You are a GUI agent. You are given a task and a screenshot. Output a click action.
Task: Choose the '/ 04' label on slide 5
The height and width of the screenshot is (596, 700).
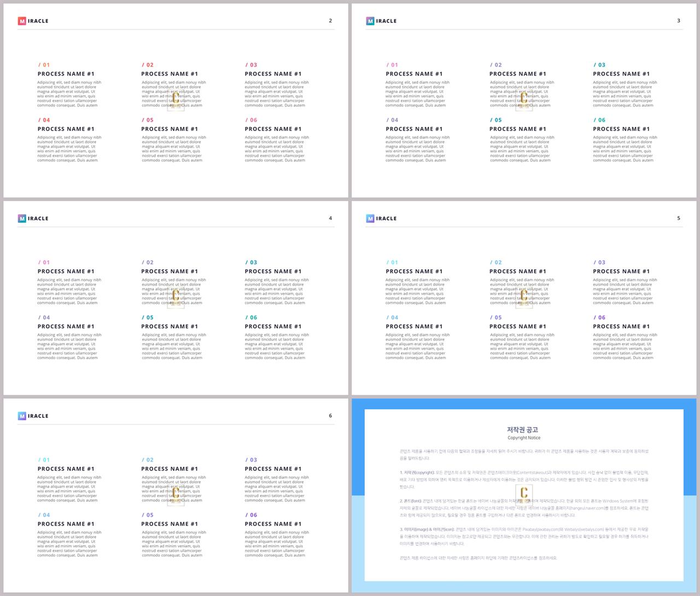(x=392, y=317)
